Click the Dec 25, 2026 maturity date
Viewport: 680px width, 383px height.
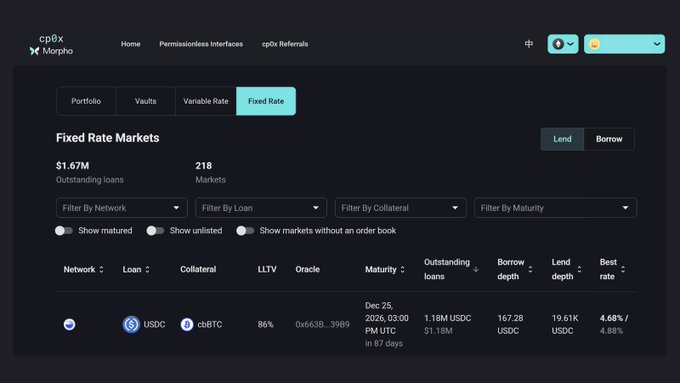click(x=386, y=318)
